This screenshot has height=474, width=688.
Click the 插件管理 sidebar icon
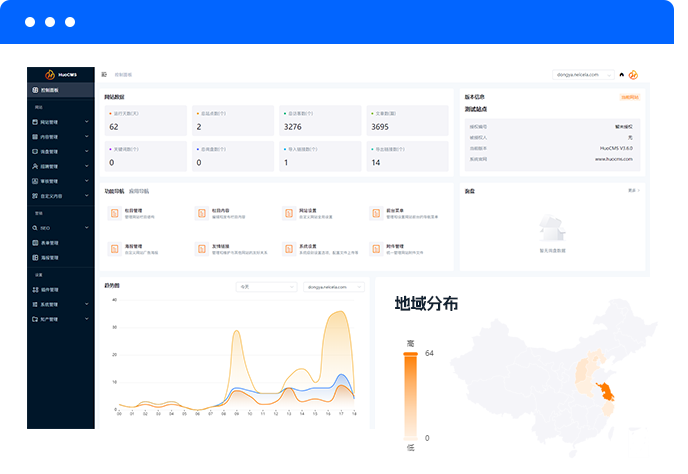tap(35, 290)
